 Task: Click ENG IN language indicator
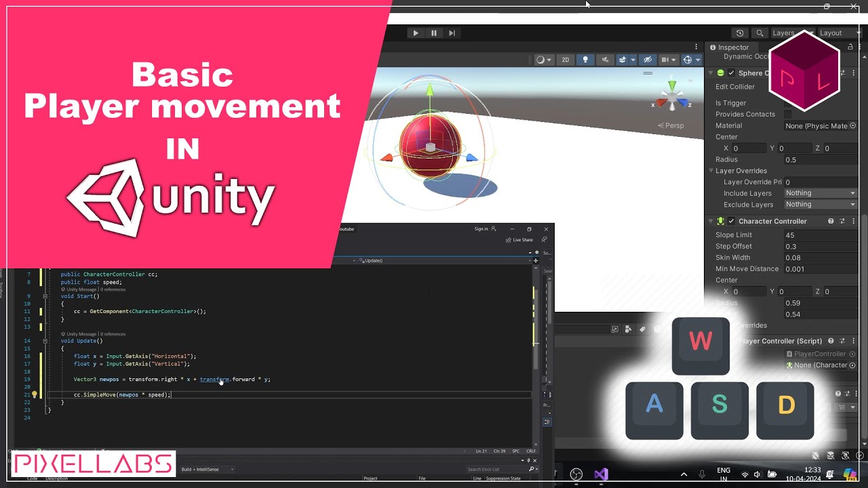pos(724,474)
